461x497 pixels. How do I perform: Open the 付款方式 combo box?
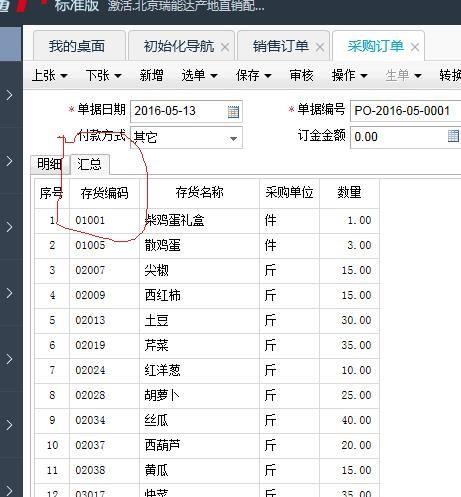click(x=186, y=137)
